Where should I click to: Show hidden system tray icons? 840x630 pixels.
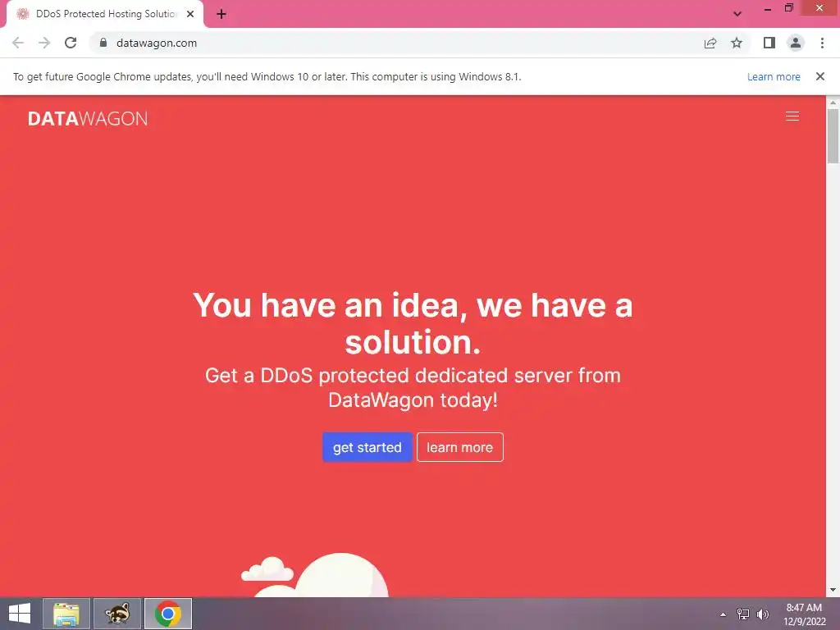[x=723, y=614]
